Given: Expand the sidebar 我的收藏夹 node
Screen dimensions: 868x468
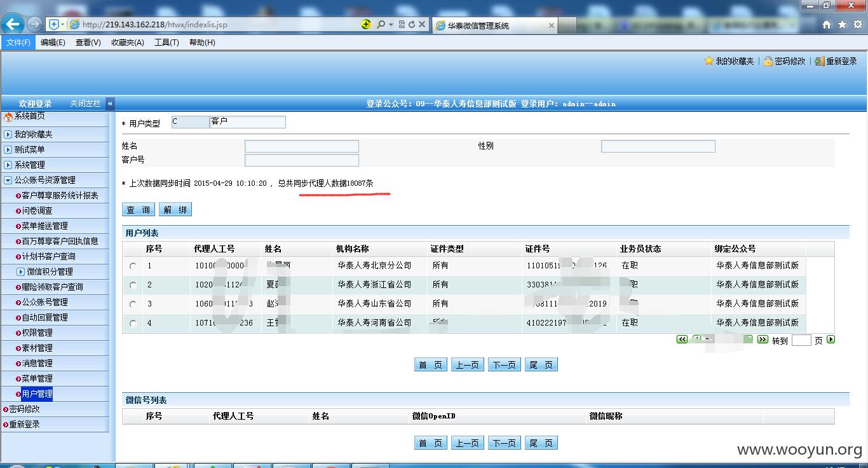Looking at the screenshot, I should (x=8, y=134).
